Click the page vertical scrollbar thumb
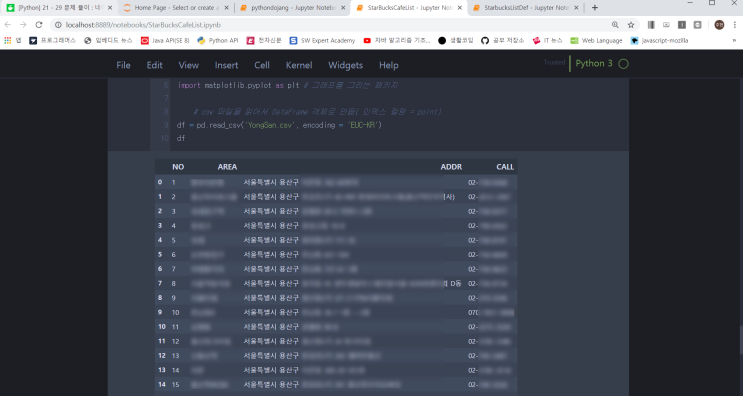The height and width of the screenshot is (396, 743). (741, 340)
